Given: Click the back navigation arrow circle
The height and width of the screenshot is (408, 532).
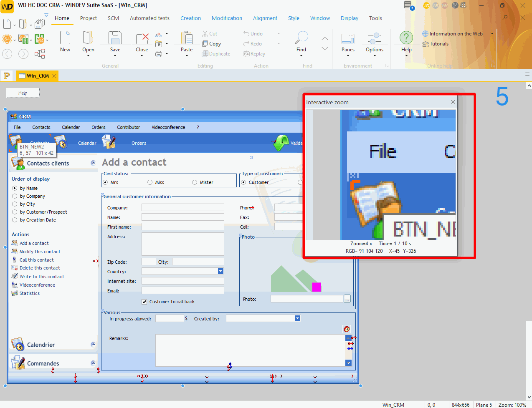Looking at the screenshot, I should 7,53.
